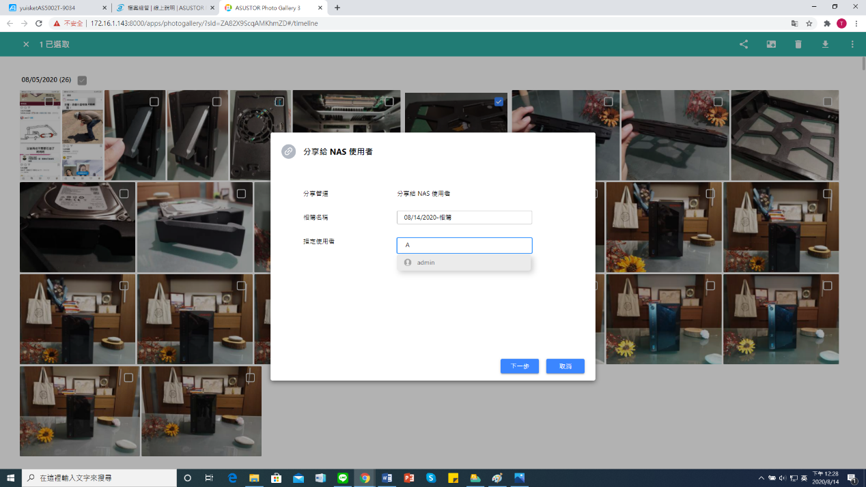Click the link icon in the dialog header

[288, 151]
